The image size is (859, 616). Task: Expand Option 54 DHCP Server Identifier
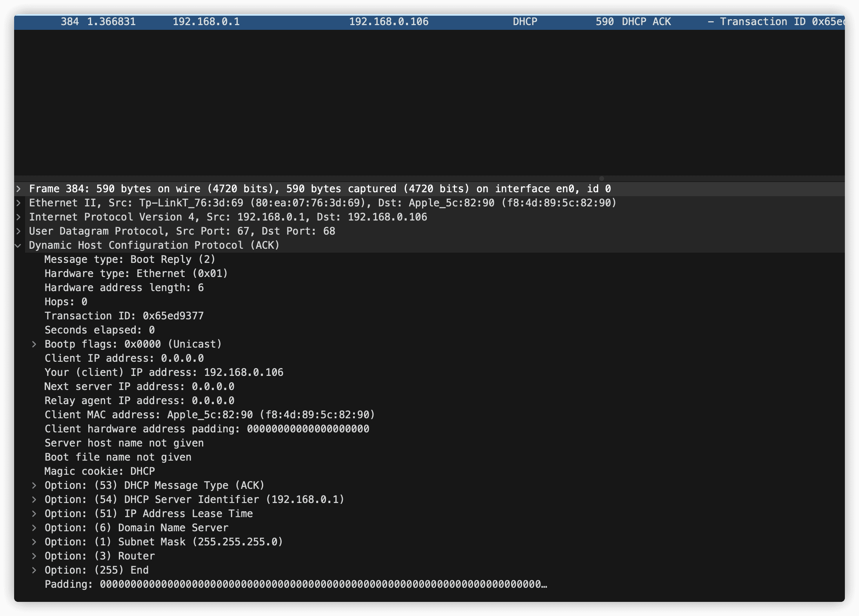[x=34, y=499]
